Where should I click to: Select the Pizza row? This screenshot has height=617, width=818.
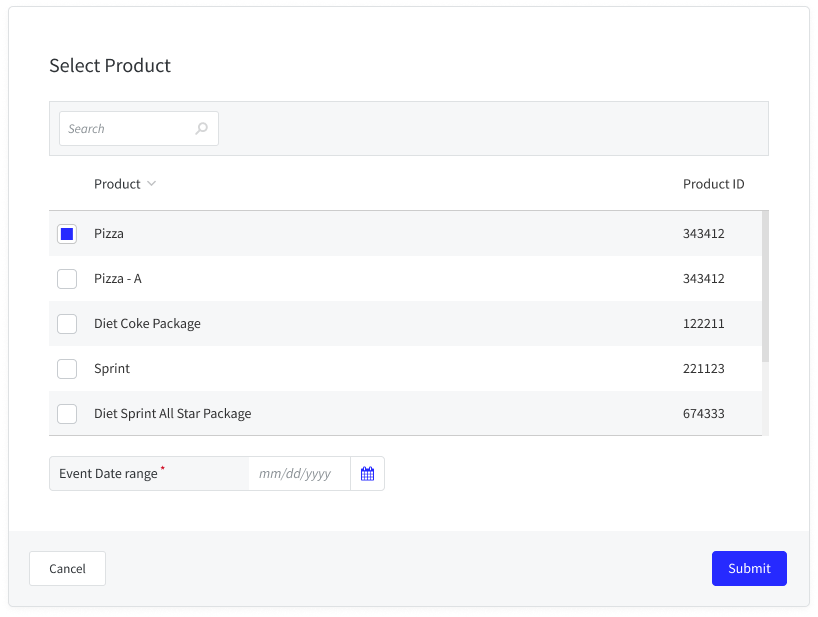(x=300, y=233)
